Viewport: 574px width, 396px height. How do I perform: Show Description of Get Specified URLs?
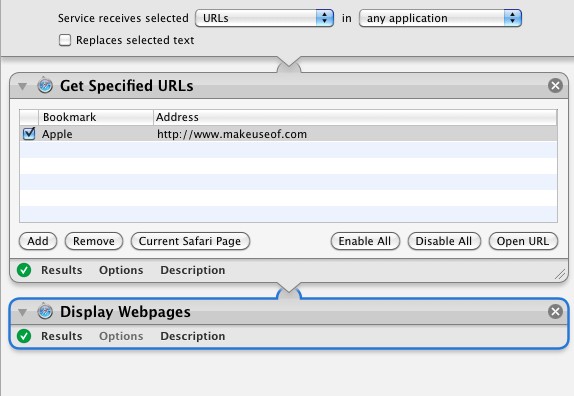coord(193,270)
